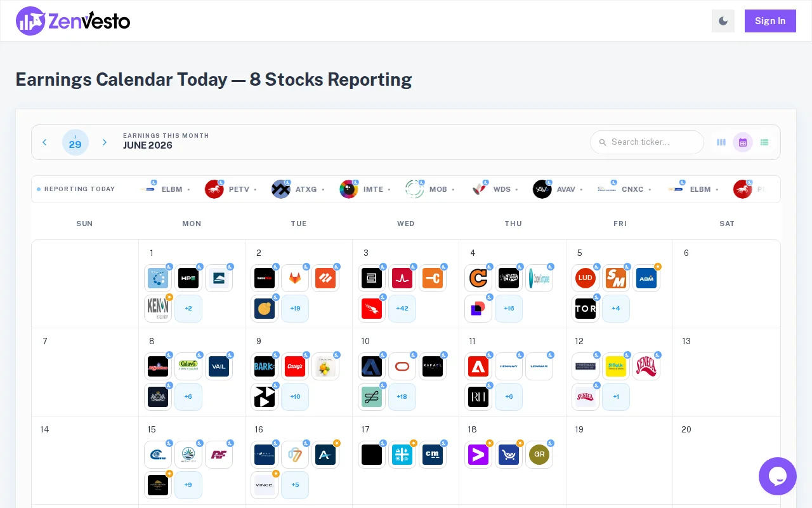Open the Cooper Companies logo on June 4

[x=539, y=278]
